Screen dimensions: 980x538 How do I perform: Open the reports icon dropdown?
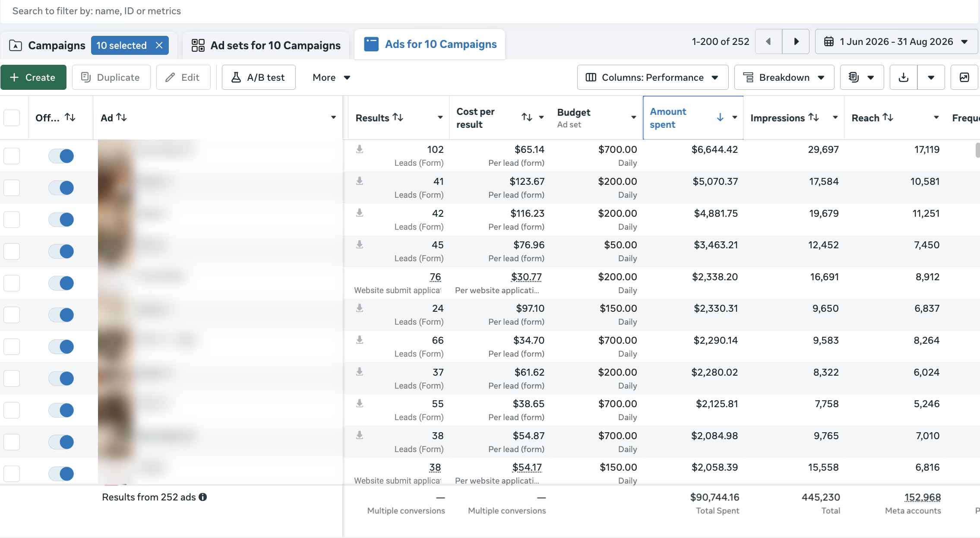[862, 77]
